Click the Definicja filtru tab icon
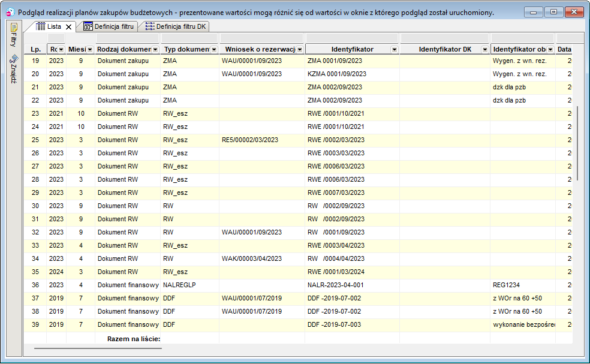This screenshot has width=590, height=364. (x=88, y=26)
